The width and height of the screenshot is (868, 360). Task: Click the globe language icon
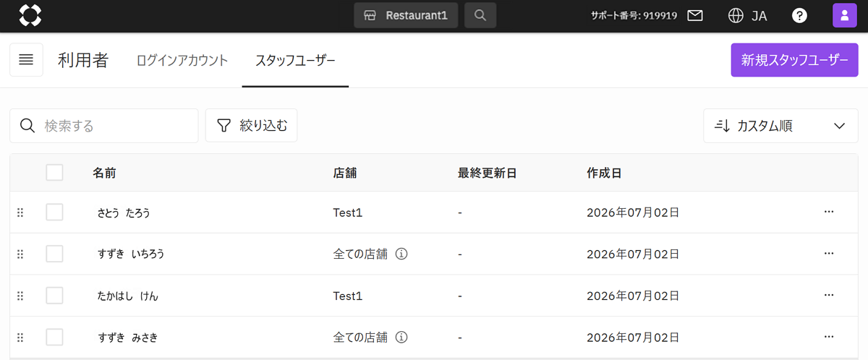point(736,15)
